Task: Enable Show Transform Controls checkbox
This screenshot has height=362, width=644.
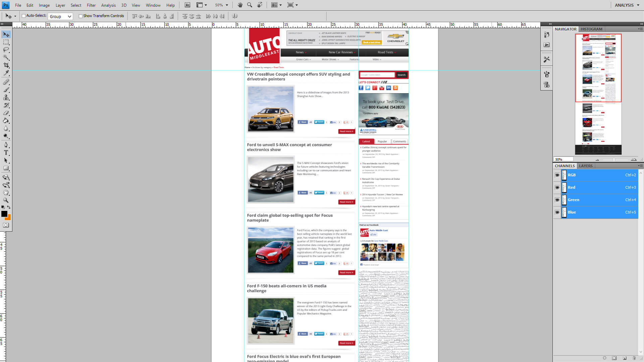Action: 80,16
